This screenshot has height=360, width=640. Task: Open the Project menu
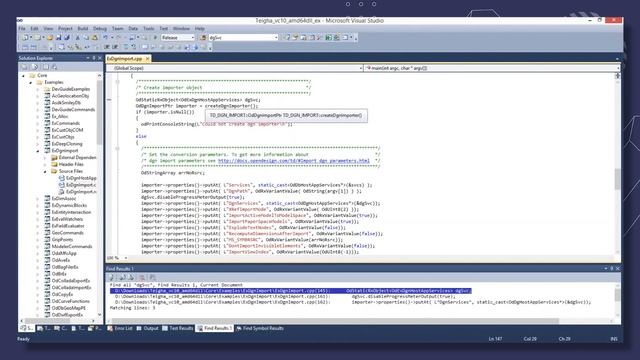pos(65,29)
